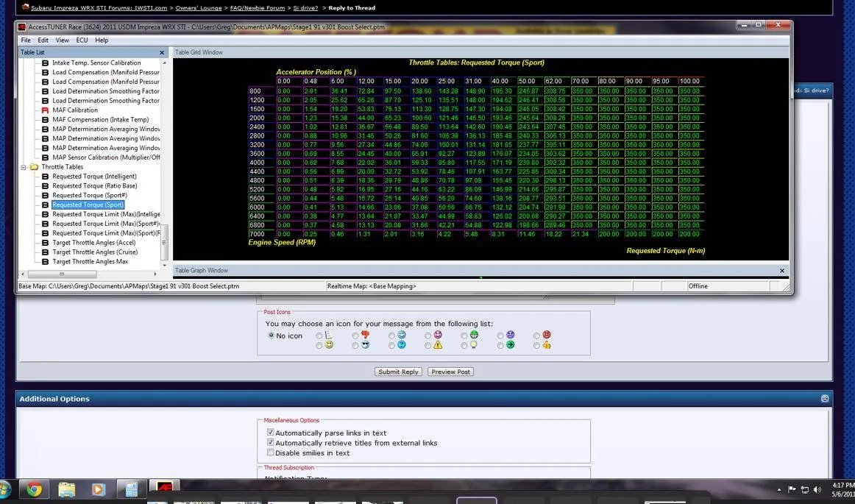Show hidden system tray icons arrow
The width and height of the screenshot is (855, 504).
tap(779, 490)
